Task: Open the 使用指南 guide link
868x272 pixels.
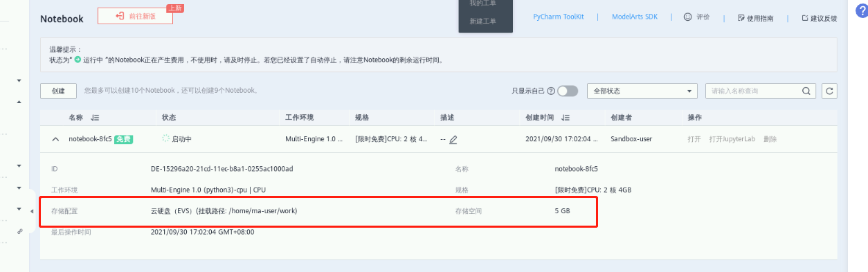Action: click(x=756, y=18)
